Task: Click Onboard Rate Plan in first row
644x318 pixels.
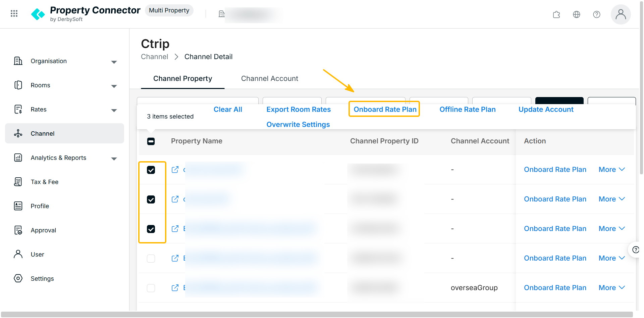Action: pyautogui.click(x=555, y=170)
